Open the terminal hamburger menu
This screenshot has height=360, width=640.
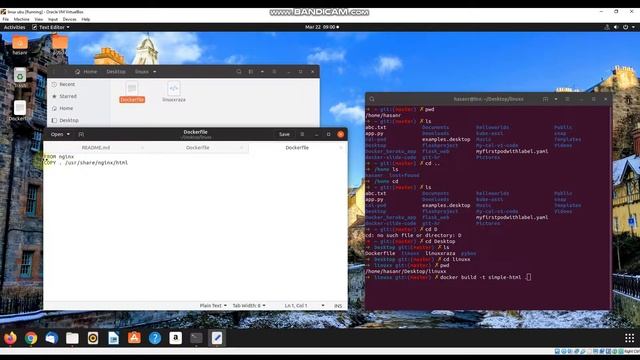click(567, 99)
